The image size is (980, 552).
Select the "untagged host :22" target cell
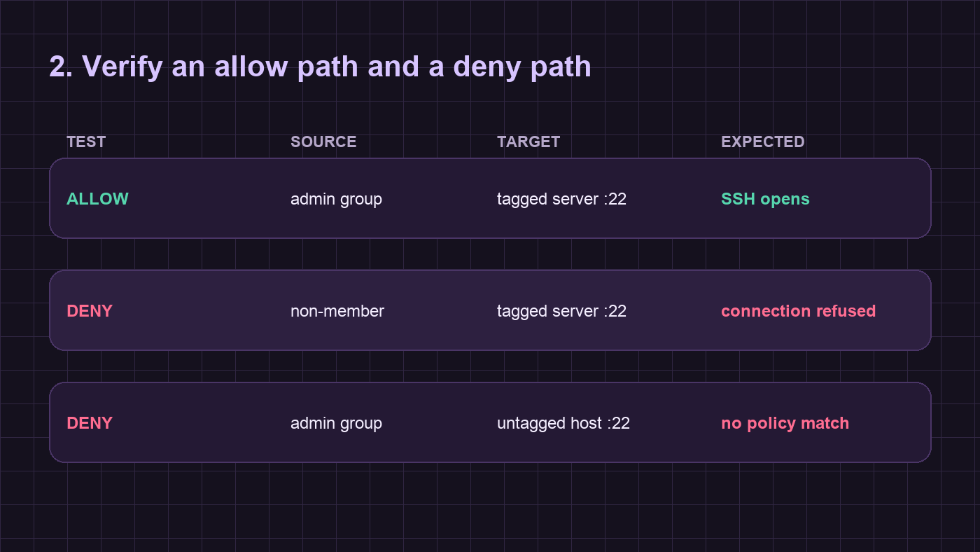pyautogui.click(x=563, y=424)
